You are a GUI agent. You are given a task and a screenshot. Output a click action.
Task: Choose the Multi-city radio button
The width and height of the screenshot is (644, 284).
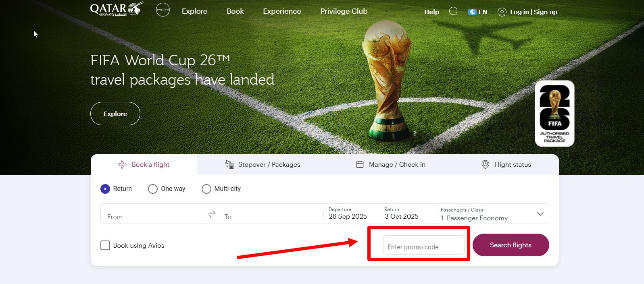pyautogui.click(x=206, y=189)
